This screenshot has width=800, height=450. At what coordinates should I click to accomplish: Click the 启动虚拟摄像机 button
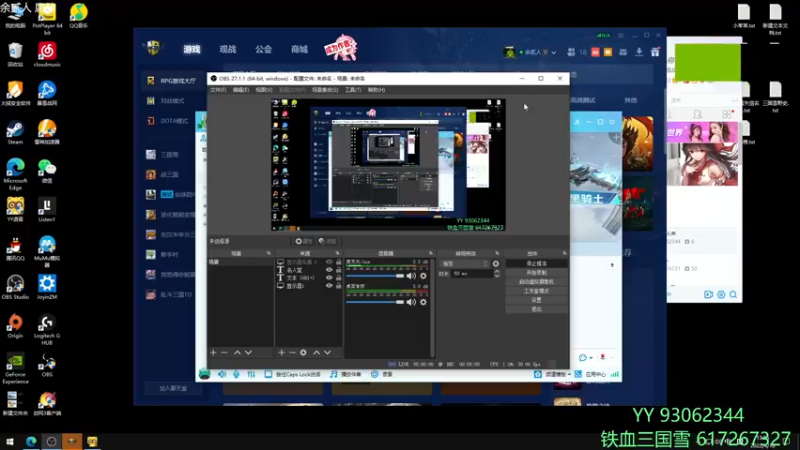pyautogui.click(x=536, y=282)
